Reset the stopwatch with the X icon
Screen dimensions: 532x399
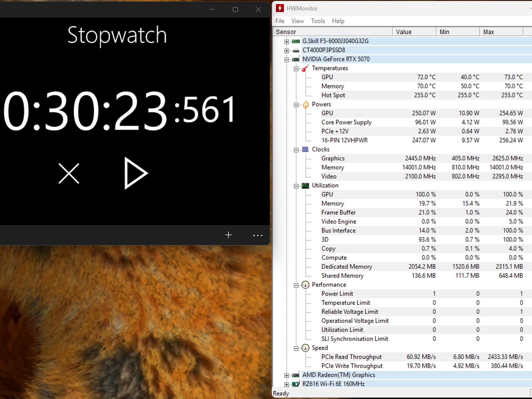[69, 173]
